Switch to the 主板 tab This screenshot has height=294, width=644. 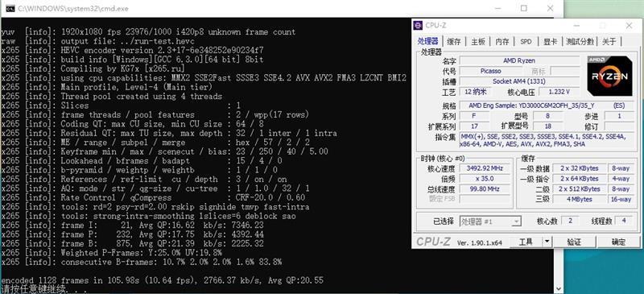pyautogui.click(x=478, y=42)
